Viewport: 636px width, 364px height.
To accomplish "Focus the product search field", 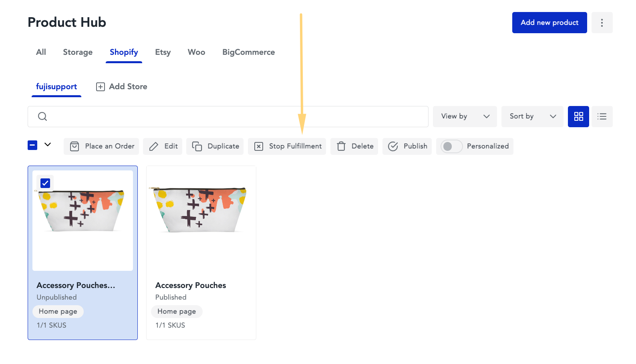I will 228,116.
